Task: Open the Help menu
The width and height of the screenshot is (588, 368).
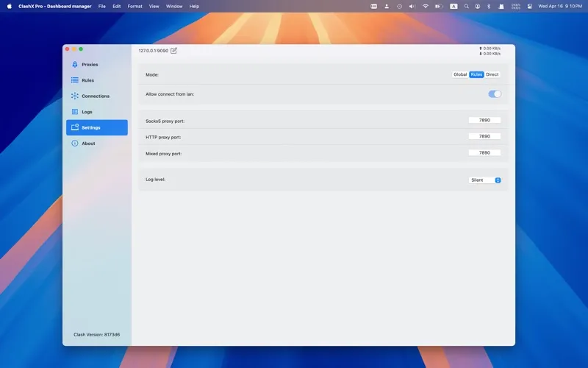Action: point(194,7)
